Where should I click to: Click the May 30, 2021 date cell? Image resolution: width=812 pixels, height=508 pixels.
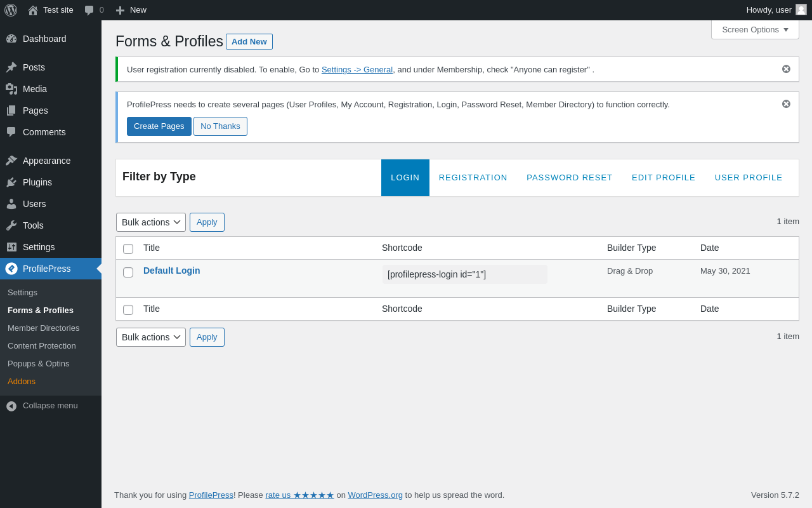725,271
